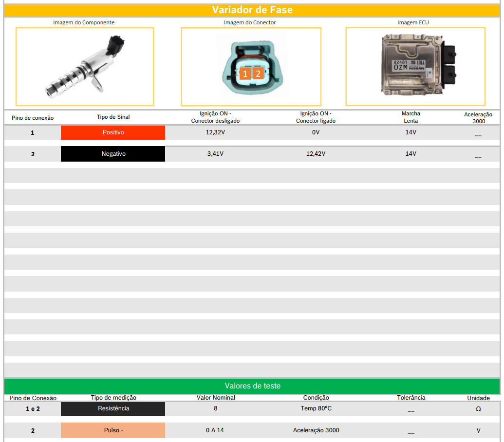Viewport: 504px width, 442px height.
Task: Click pin '2' in Negativo row
Action: (33, 154)
